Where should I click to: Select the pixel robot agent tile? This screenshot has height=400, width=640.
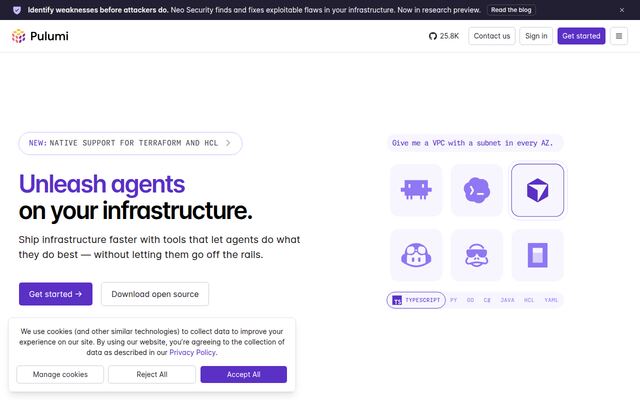tap(416, 190)
